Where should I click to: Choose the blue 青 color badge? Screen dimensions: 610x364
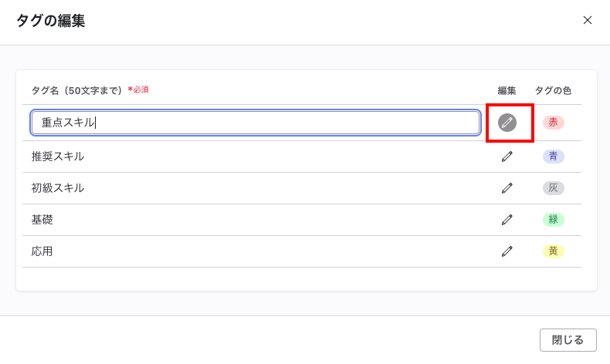553,157
